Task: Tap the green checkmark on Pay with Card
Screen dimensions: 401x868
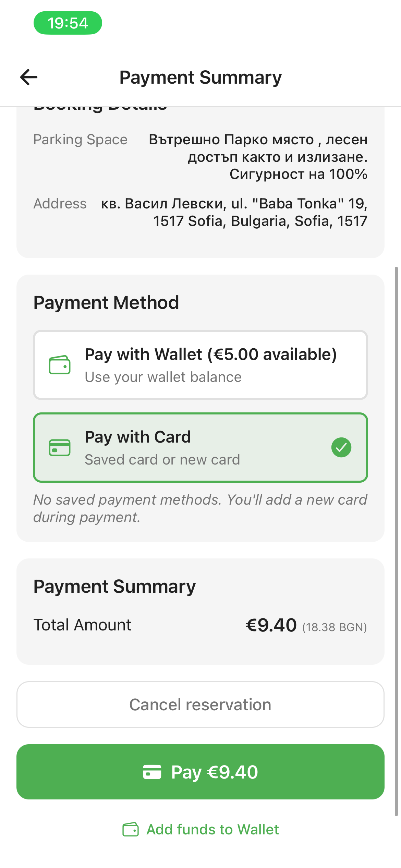Action: (341, 447)
